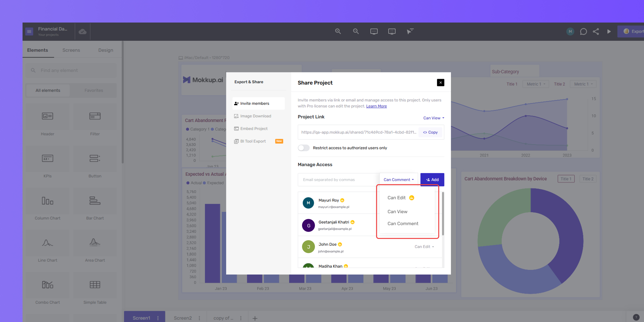644x322 pixels.
Task: Select the Favorites tab
Action: pos(94,90)
